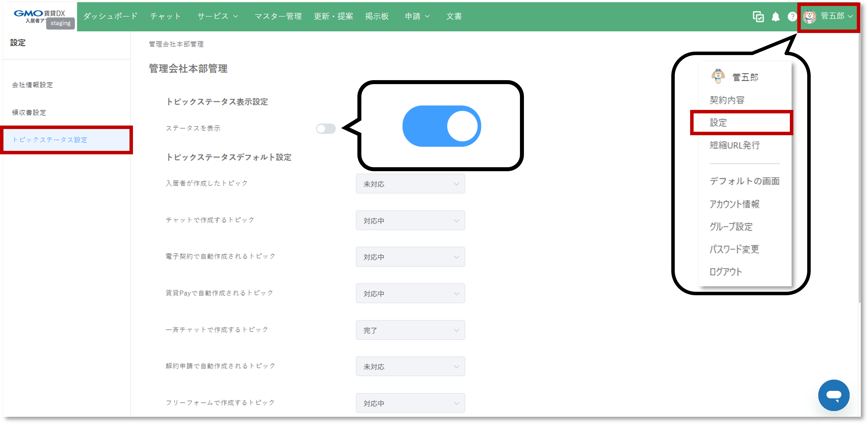
Task: Open the notifications bell icon
Action: [x=776, y=17]
